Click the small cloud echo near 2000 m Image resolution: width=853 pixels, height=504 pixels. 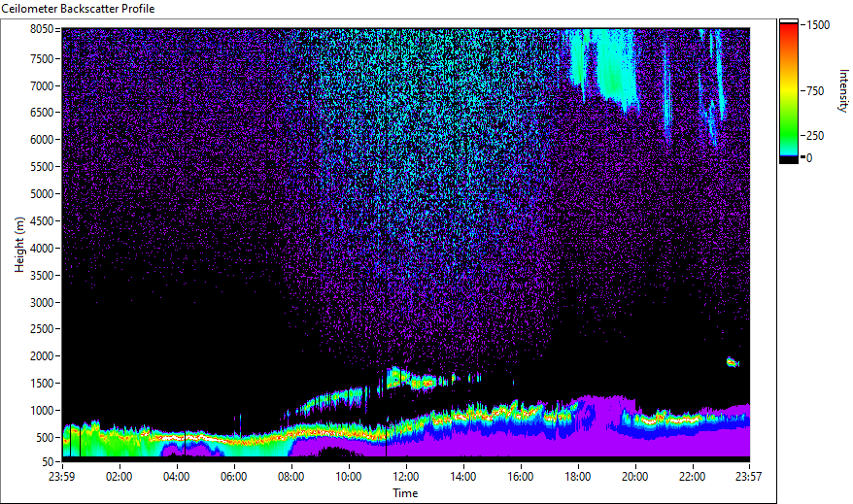(x=733, y=362)
